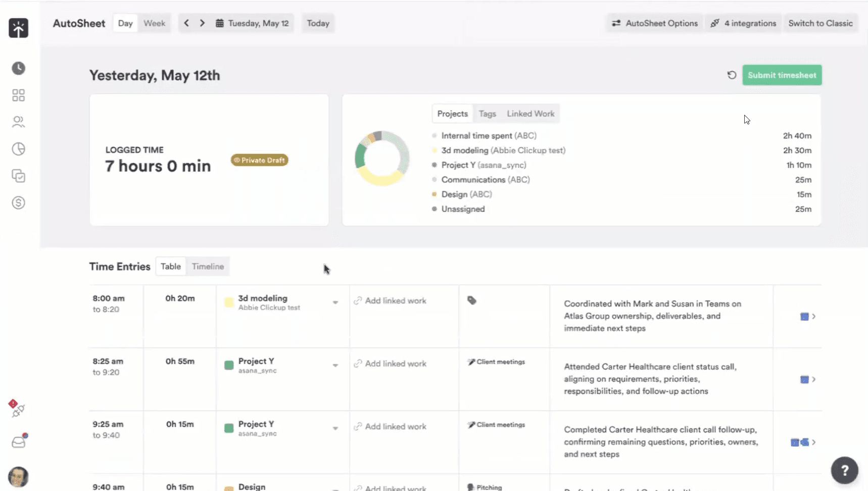Click tag icon in 8:00 am entry
Image resolution: width=868 pixels, height=491 pixels.
472,300
